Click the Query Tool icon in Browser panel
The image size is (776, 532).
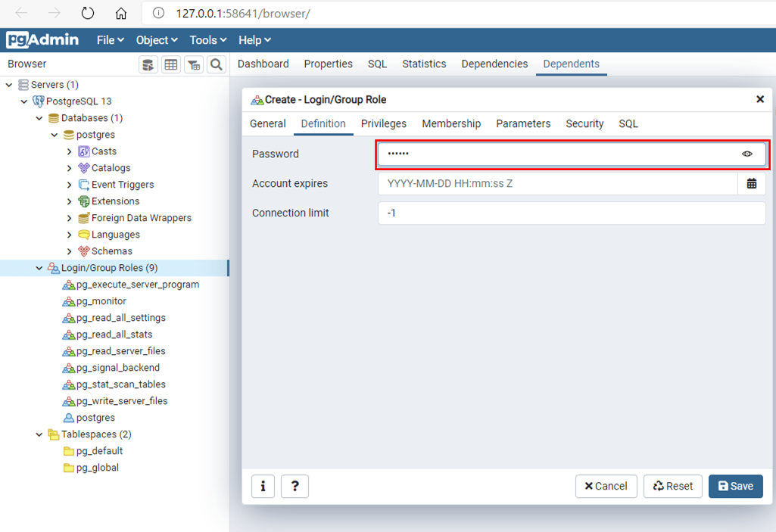148,65
